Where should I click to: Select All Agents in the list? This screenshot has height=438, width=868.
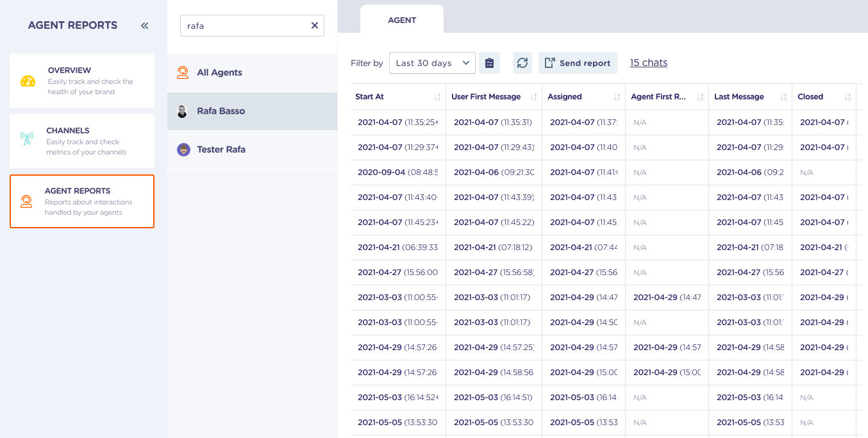pyautogui.click(x=252, y=72)
